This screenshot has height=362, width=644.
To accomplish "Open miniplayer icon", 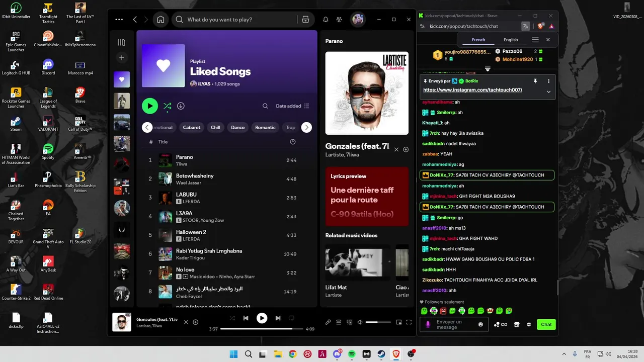I will coord(398,322).
